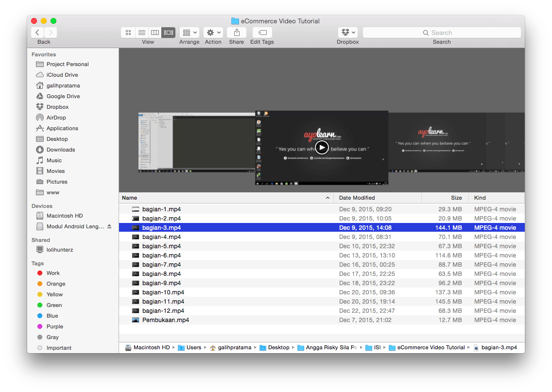Switch to list view
The height and width of the screenshot is (392, 552).
coord(141,33)
